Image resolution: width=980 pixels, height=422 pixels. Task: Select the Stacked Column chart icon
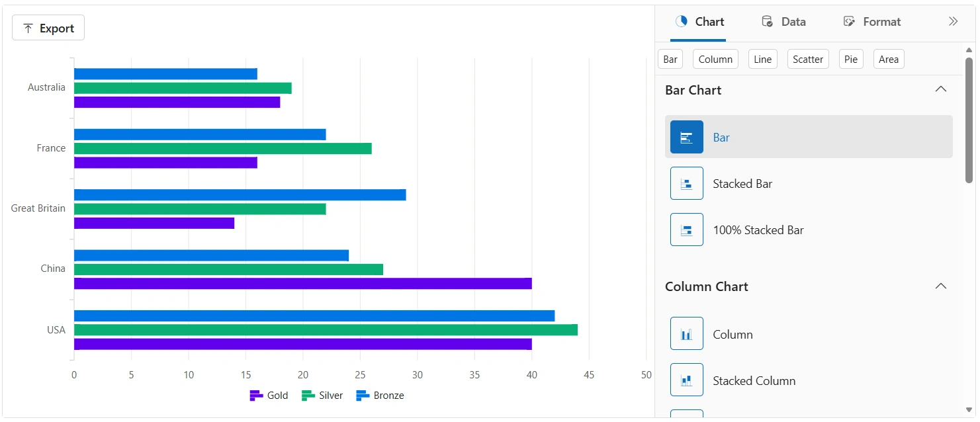click(686, 380)
